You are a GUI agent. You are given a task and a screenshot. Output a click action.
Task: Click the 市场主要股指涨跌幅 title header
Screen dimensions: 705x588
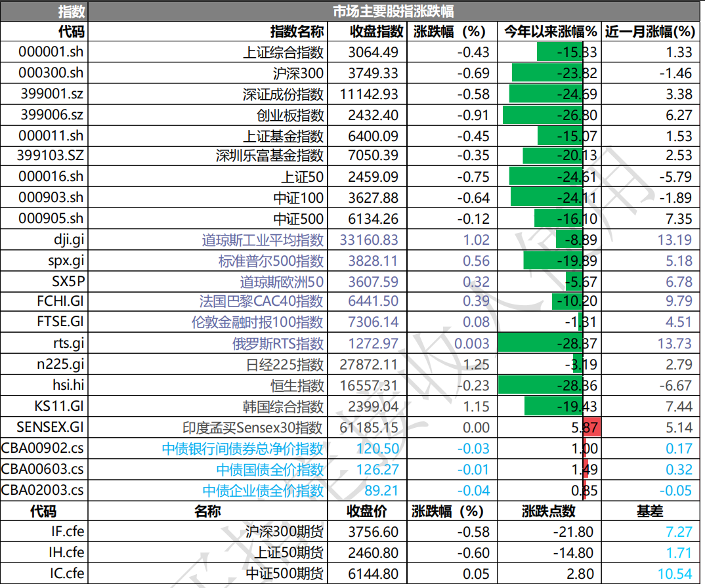click(x=394, y=11)
